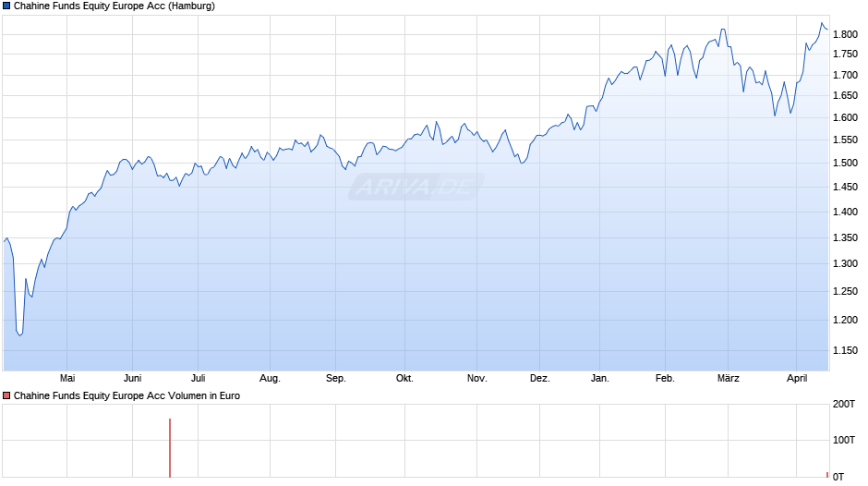This screenshot has height=486, width=868.
Task: Click the 1.500 price axis value
Action: 845,163
